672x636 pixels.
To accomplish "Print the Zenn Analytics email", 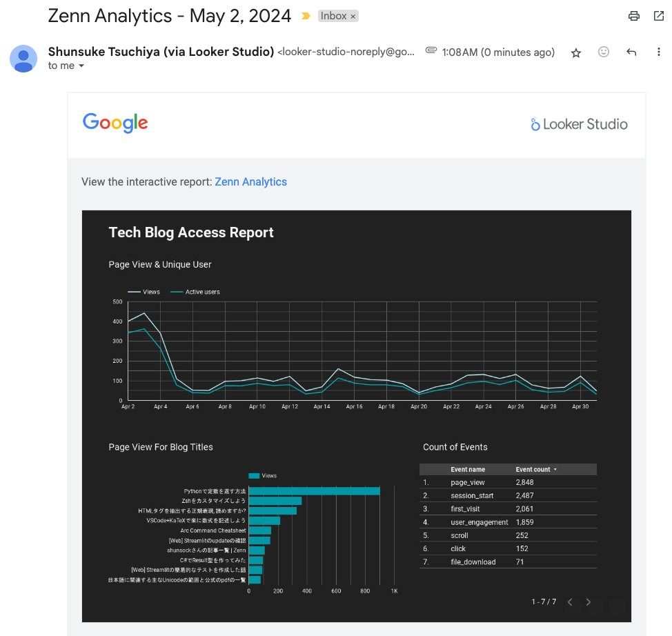I will tap(634, 17).
